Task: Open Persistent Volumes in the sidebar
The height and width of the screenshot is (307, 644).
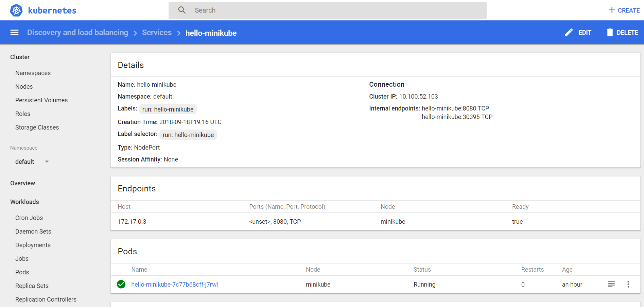Action: pos(41,100)
